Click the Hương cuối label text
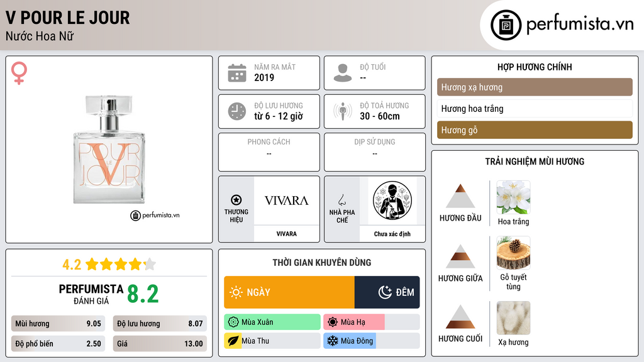 pos(460,339)
